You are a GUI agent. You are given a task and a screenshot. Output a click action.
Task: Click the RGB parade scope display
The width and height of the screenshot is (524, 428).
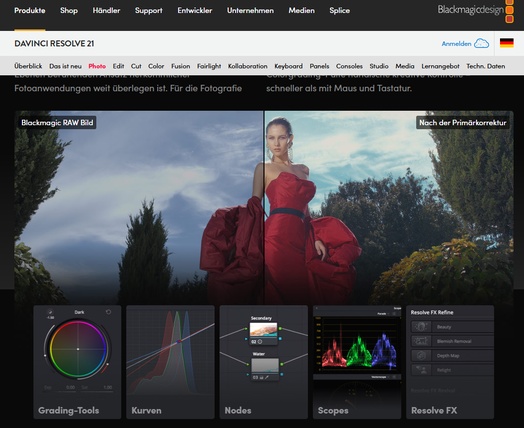[357, 344]
